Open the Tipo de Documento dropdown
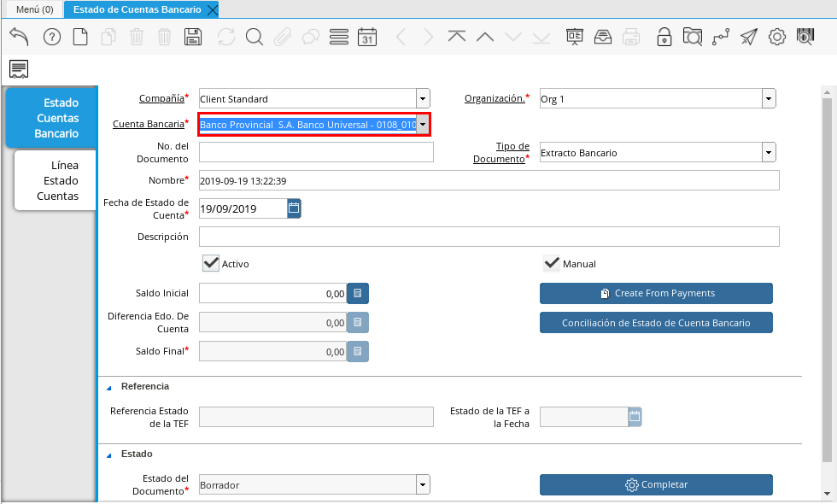The height and width of the screenshot is (504, 837). click(769, 153)
